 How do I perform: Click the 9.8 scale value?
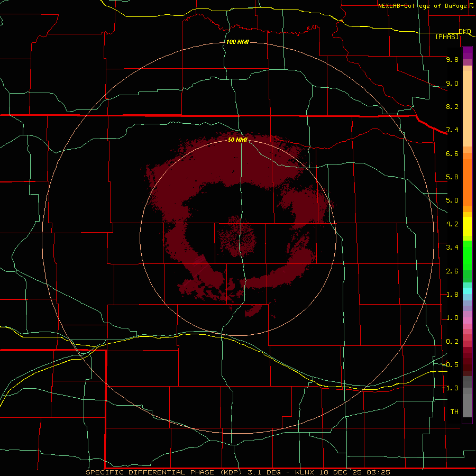coord(452,59)
